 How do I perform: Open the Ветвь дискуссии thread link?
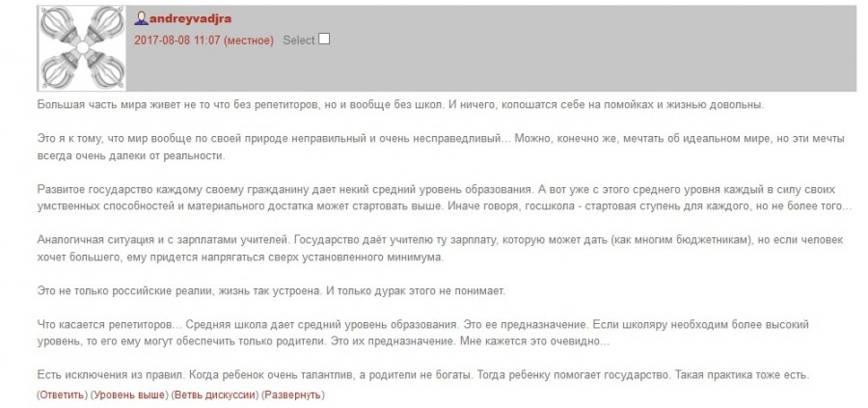point(215,395)
